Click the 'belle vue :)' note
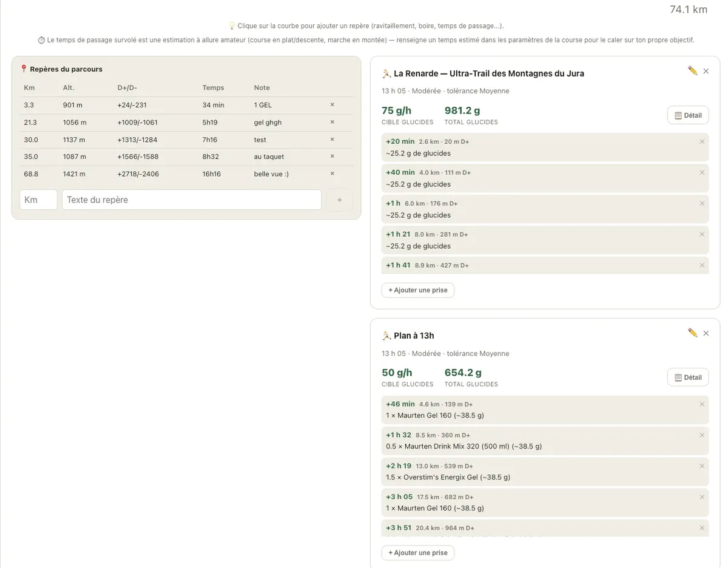Screen dimensions: 728x568 pyautogui.click(x=271, y=174)
